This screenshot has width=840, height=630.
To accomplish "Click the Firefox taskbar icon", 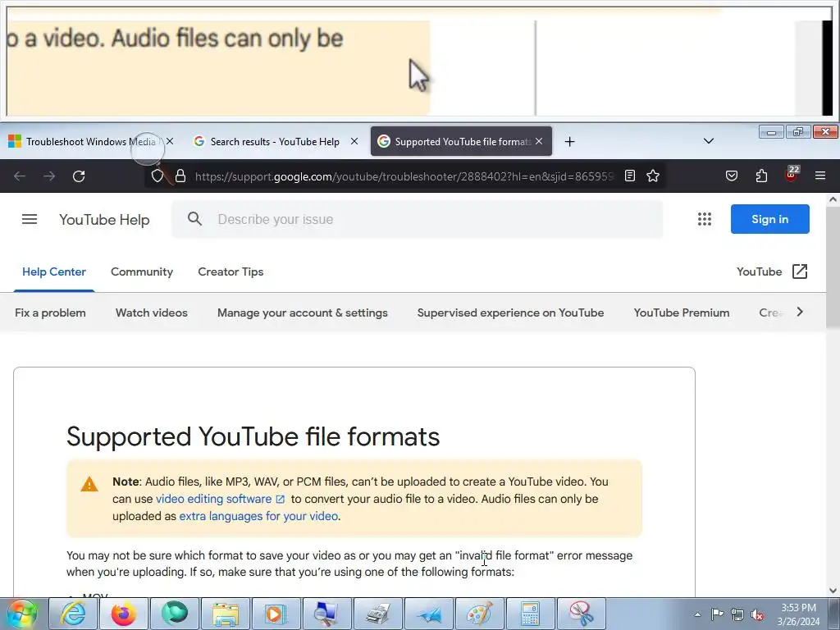I will 124,614.
